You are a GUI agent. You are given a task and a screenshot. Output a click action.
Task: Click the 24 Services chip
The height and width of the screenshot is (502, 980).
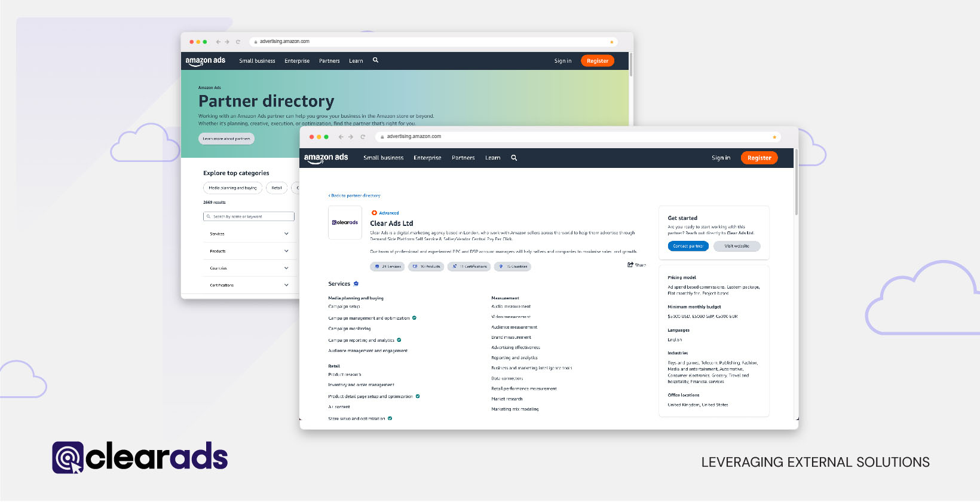point(387,267)
